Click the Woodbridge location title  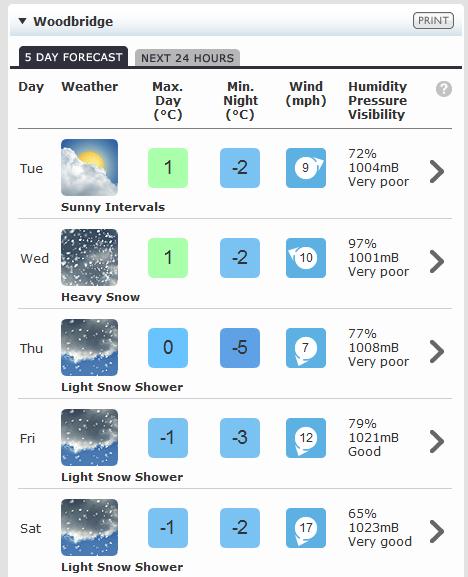click(x=73, y=21)
